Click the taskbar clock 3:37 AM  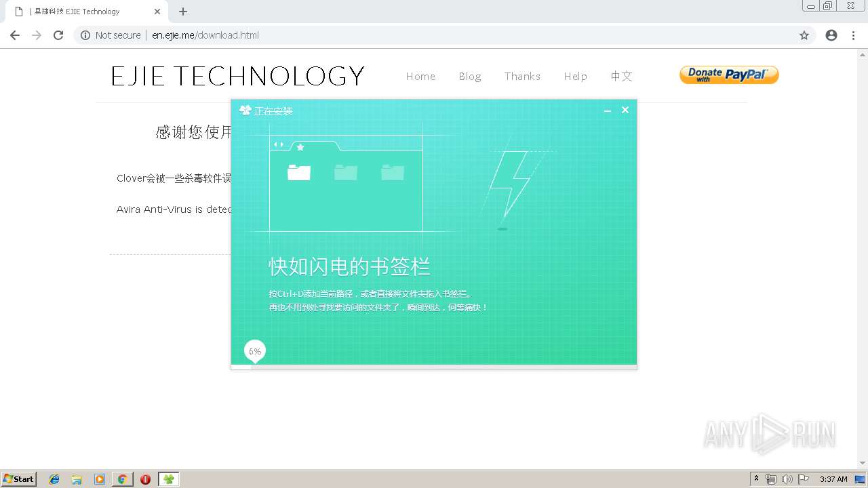point(833,479)
